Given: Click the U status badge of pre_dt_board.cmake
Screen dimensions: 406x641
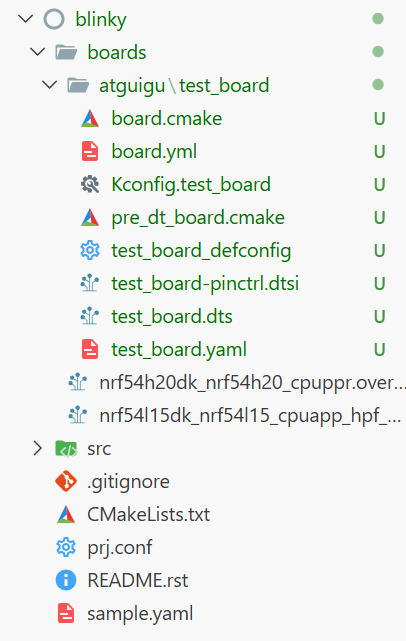Looking at the screenshot, I should click(x=379, y=218).
